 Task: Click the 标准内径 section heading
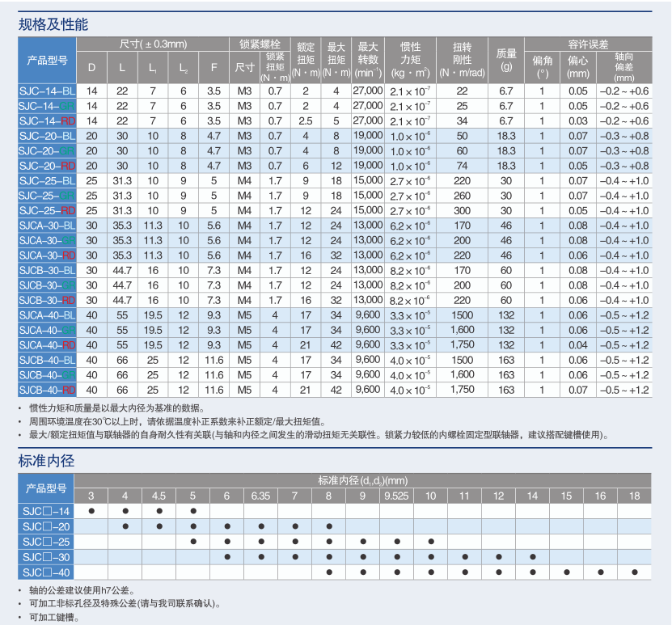46,461
